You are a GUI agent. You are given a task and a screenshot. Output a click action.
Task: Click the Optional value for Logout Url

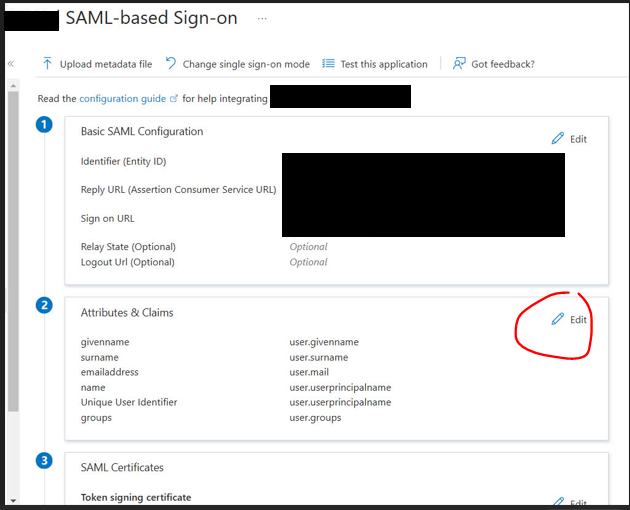[x=309, y=262]
